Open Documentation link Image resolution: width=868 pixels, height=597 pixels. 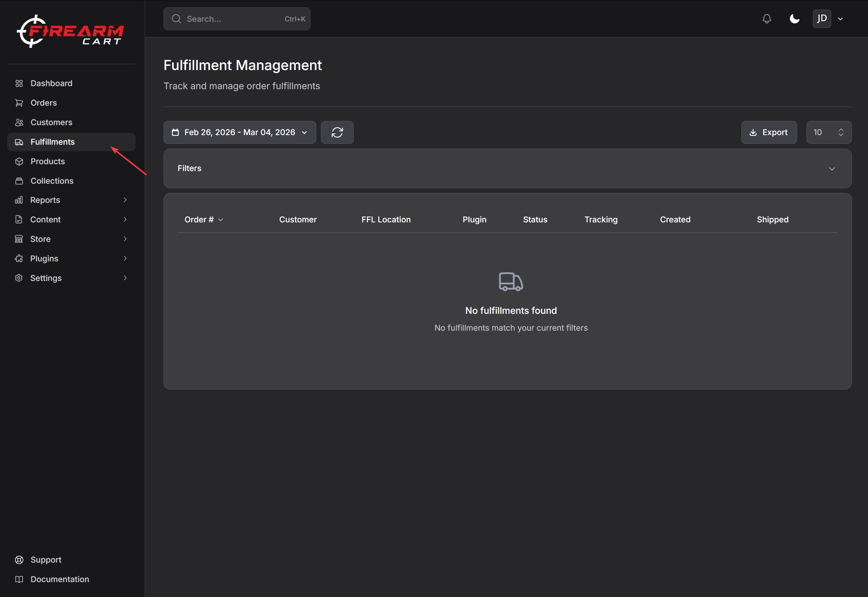[71, 579]
